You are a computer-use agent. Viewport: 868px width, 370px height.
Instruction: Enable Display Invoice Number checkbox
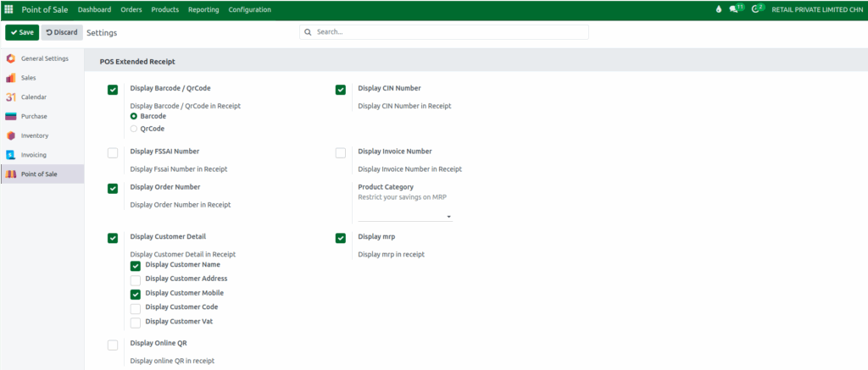(341, 153)
